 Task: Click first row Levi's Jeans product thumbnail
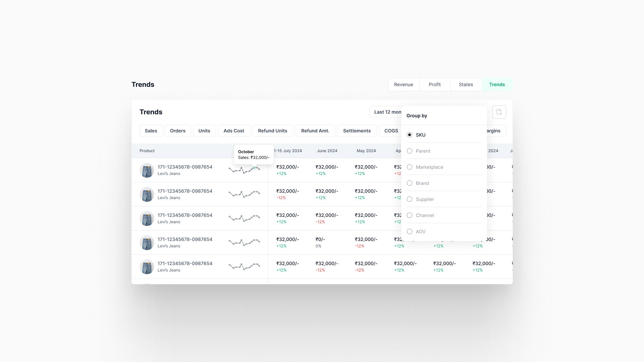(x=147, y=170)
